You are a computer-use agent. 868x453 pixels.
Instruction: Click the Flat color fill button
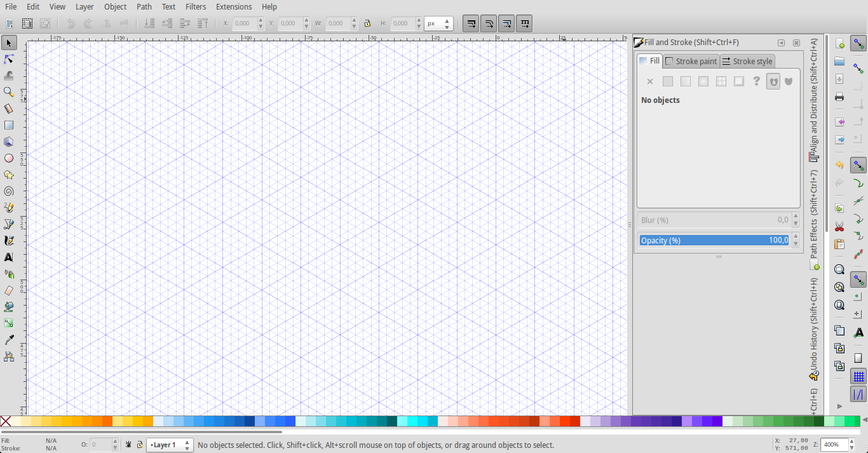[x=668, y=81]
